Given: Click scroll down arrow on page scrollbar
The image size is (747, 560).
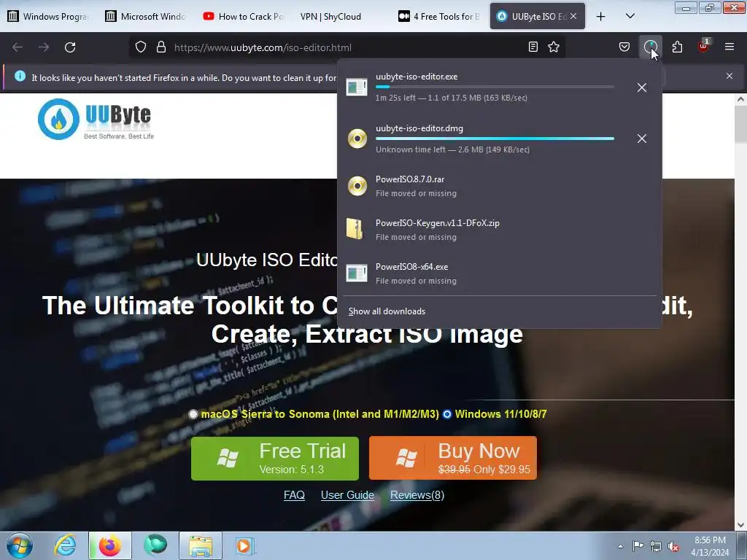Looking at the screenshot, I should pyautogui.click(x=740, y=525).
